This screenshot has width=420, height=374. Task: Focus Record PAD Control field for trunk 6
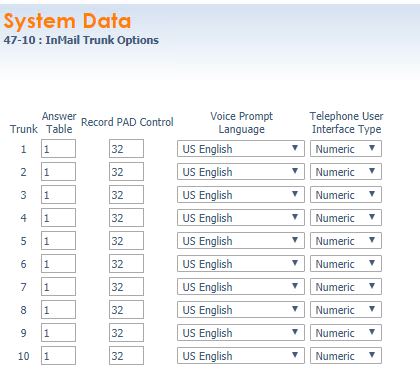126,264
